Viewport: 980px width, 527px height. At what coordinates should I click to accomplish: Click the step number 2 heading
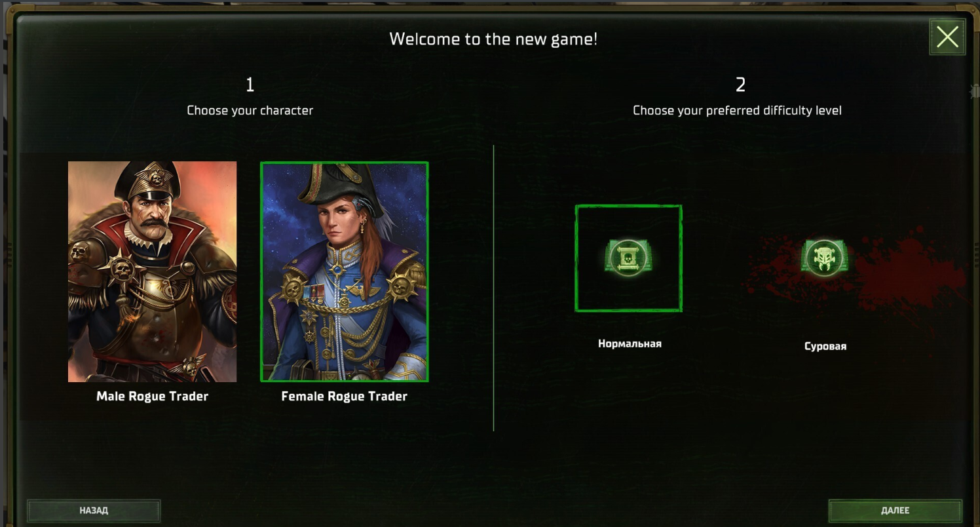(x=740, y=85)
